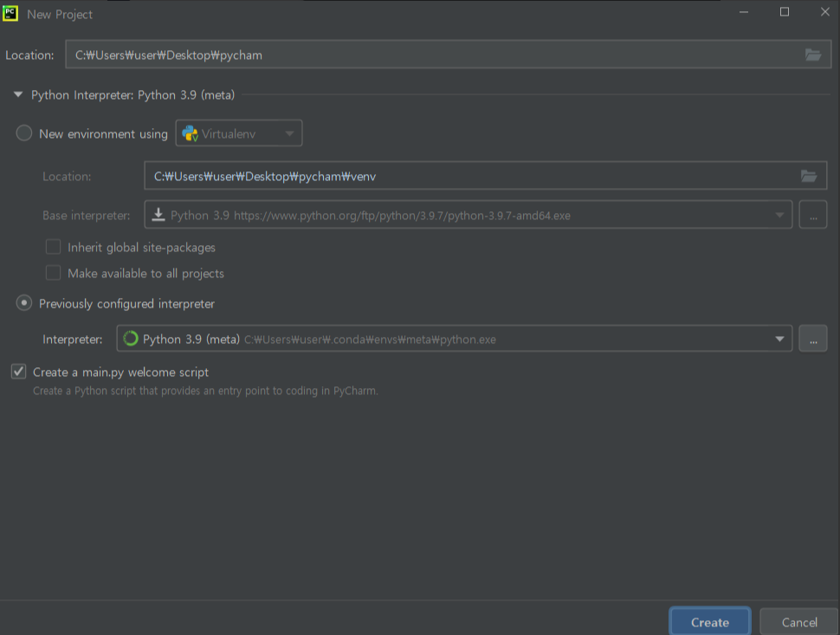840x635 pixels.
Task: Click the Cancel button
Action: (x=798, y=622)
